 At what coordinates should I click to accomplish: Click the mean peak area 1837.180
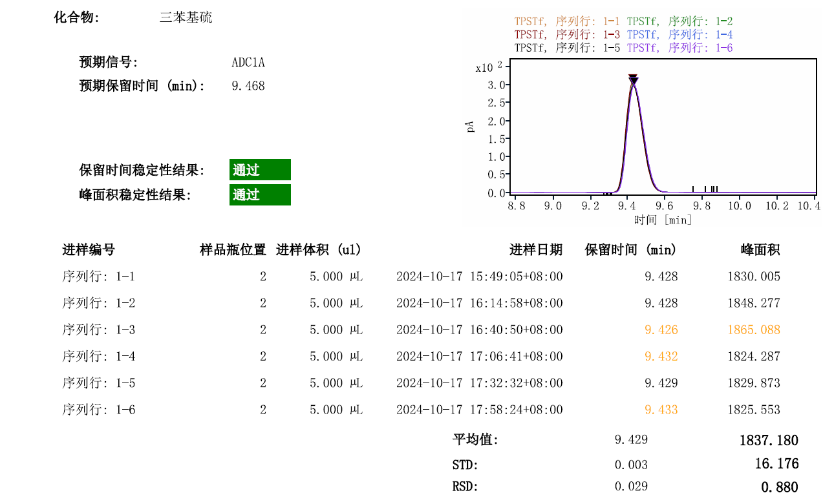[769, 441]
